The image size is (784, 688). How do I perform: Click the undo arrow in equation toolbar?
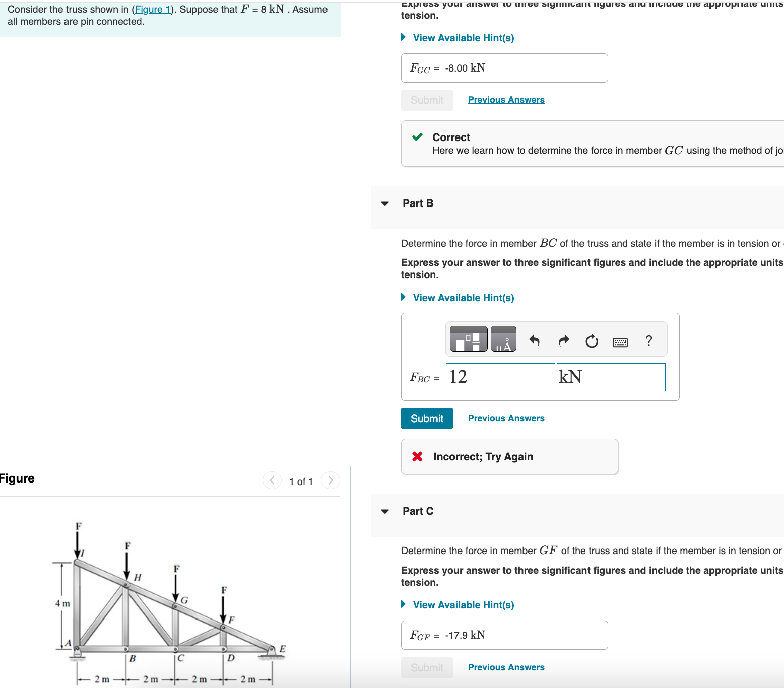pos(535,340)
